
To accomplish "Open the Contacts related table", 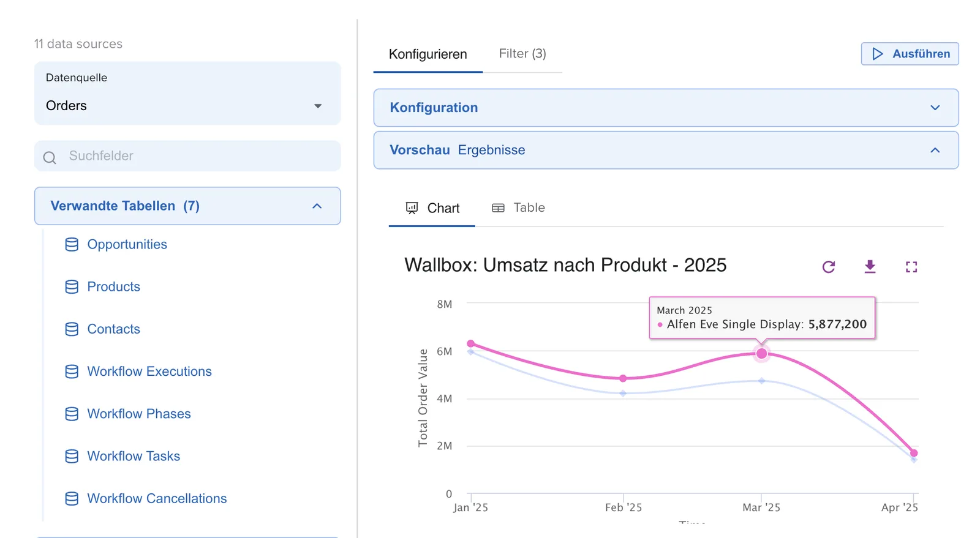I will pyautogui.click(x=113, y=329).
